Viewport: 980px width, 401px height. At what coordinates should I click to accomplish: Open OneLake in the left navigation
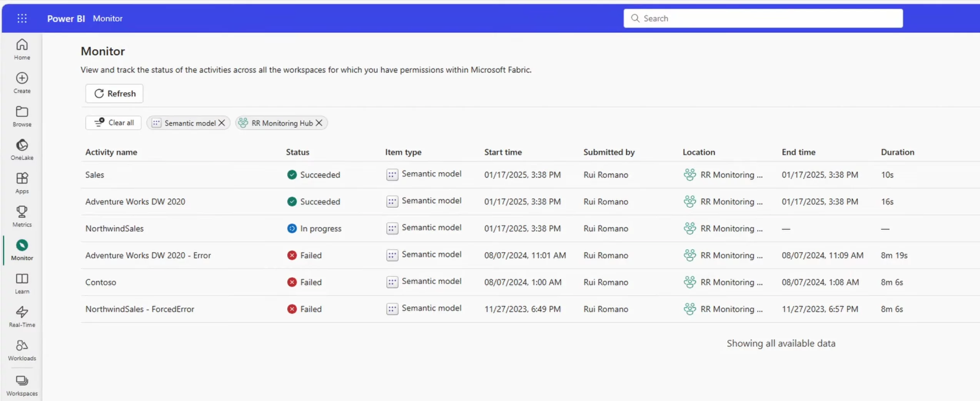22,149
